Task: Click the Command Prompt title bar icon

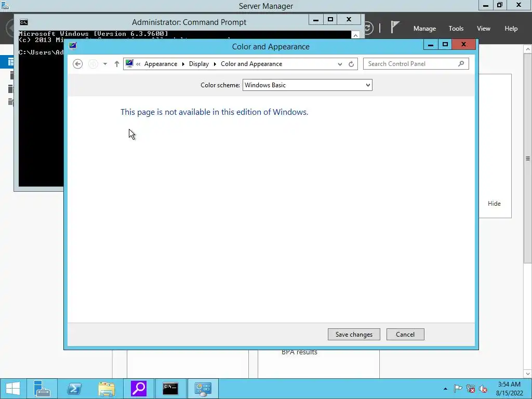Action: [x=24, y=22]
